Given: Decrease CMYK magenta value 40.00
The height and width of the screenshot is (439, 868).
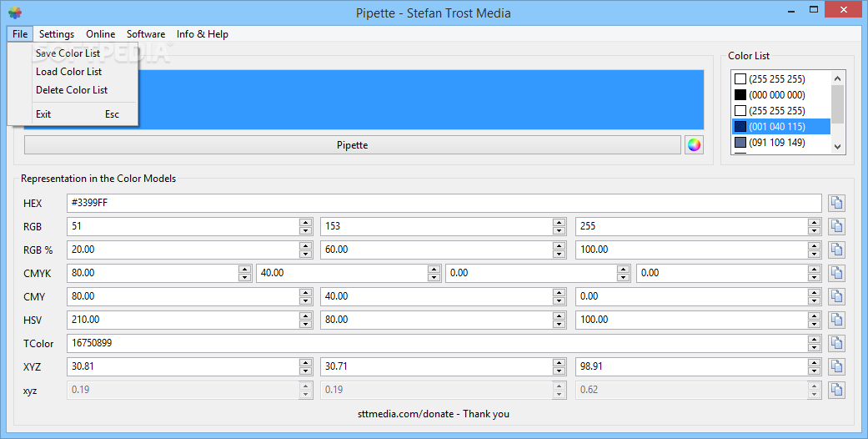Looking at the screenshot, I should pyautogui.click(x=434, y=277).
